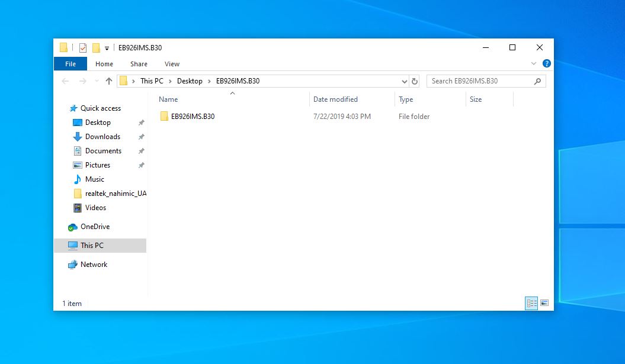The height and width of the screenshot is (364, 625).
Task: Click the folder icon in title bar
Action: (63, 48)
